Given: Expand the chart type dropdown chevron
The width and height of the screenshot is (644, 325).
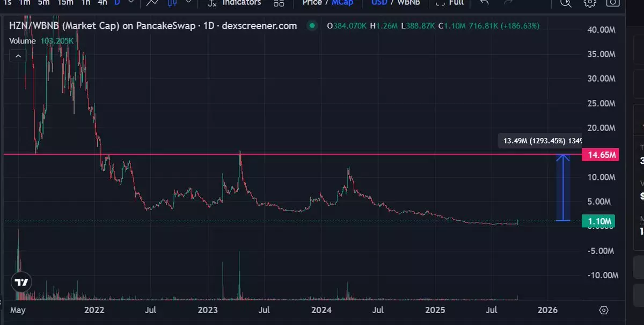Looking at the screenshot, I should [x=188, y=3].
